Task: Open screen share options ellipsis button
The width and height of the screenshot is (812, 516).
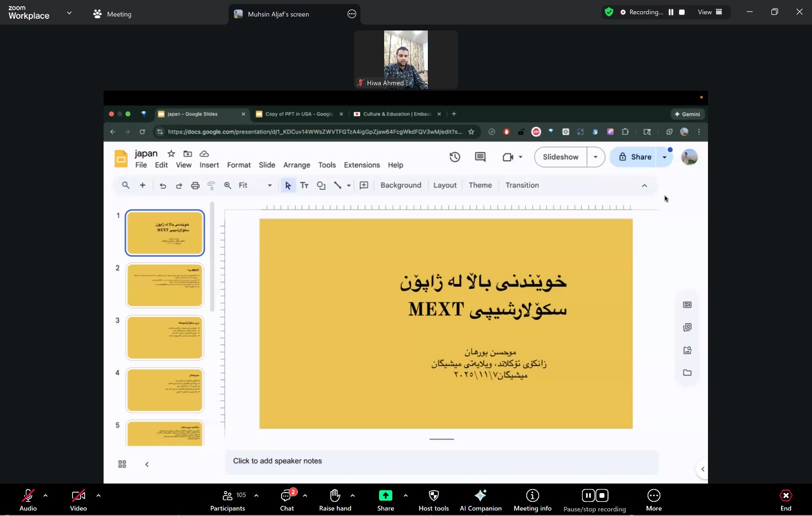Action: pyautogui.click(x=352, y=14)
